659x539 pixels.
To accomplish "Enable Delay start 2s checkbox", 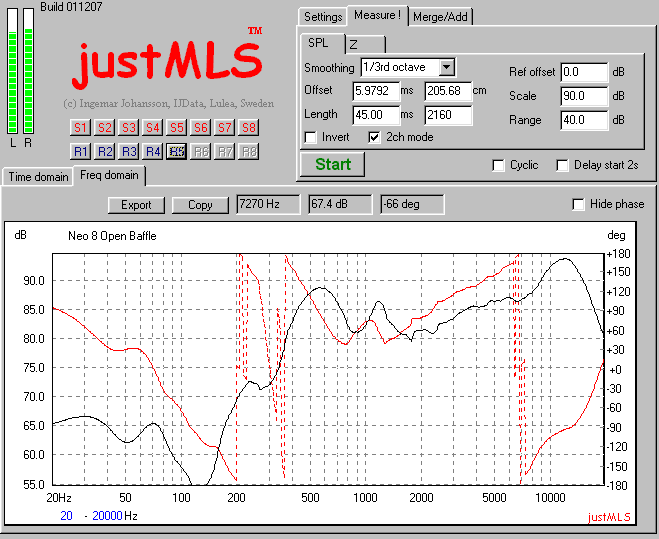I will [x=562, y=165].
